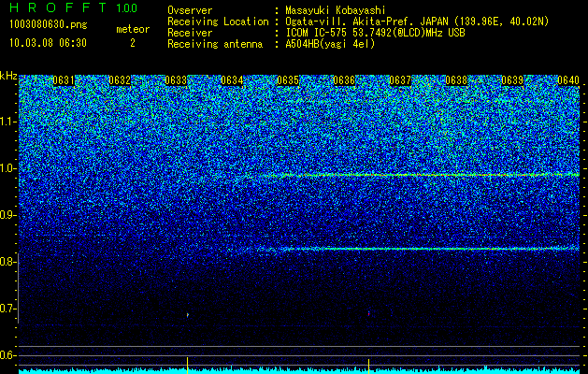Click the 0.8 kHz axis label

7,262
